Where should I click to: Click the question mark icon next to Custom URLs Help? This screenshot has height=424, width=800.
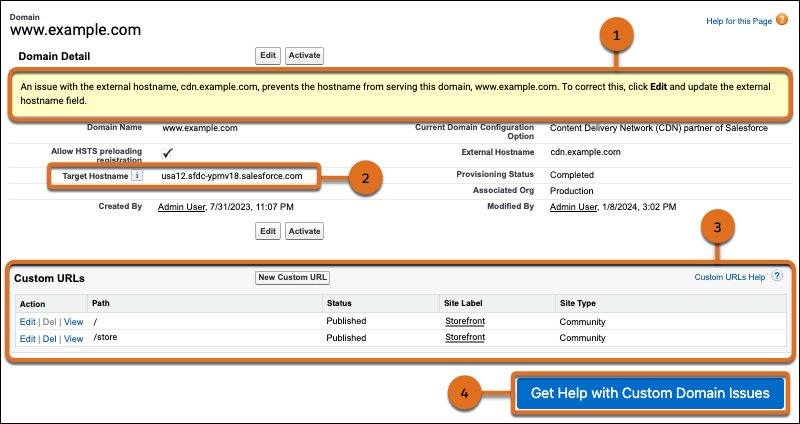(776, 276)
